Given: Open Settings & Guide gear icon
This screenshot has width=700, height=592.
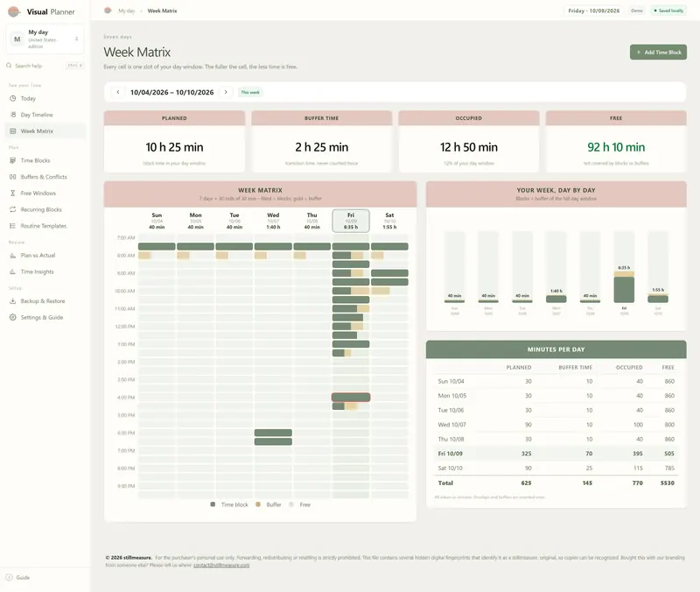Looking at the screenshot, I should pos(13,317).
